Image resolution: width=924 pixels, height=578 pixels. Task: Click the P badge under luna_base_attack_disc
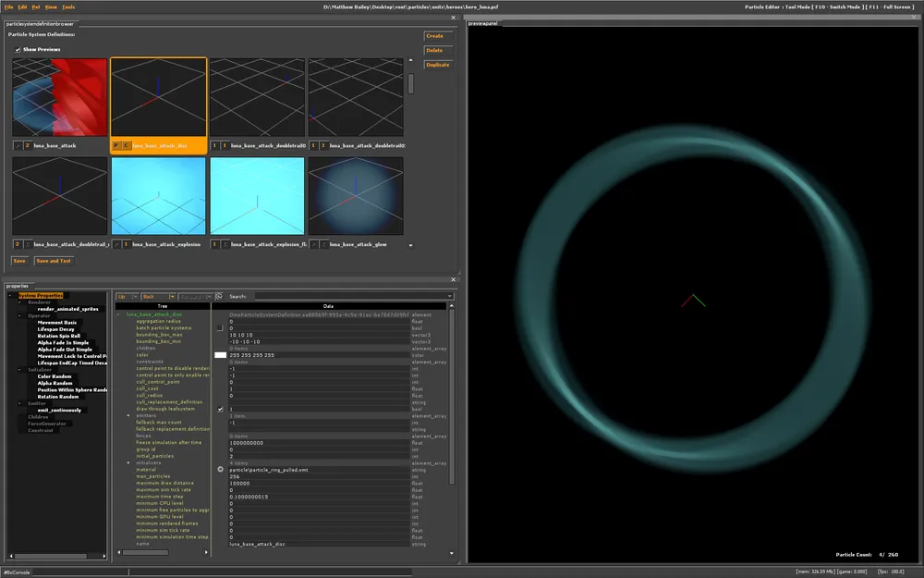(x=116, y=146)
